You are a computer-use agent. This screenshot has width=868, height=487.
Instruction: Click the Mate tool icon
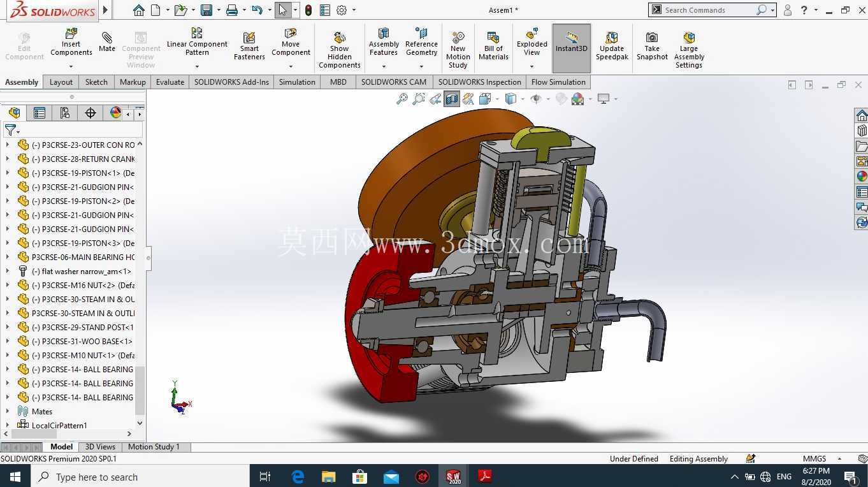(x=107, y=42)
